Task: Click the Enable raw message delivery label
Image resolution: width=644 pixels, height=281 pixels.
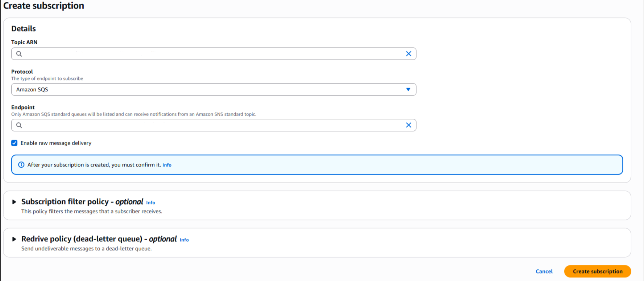Action: click(x=56, y=143)
